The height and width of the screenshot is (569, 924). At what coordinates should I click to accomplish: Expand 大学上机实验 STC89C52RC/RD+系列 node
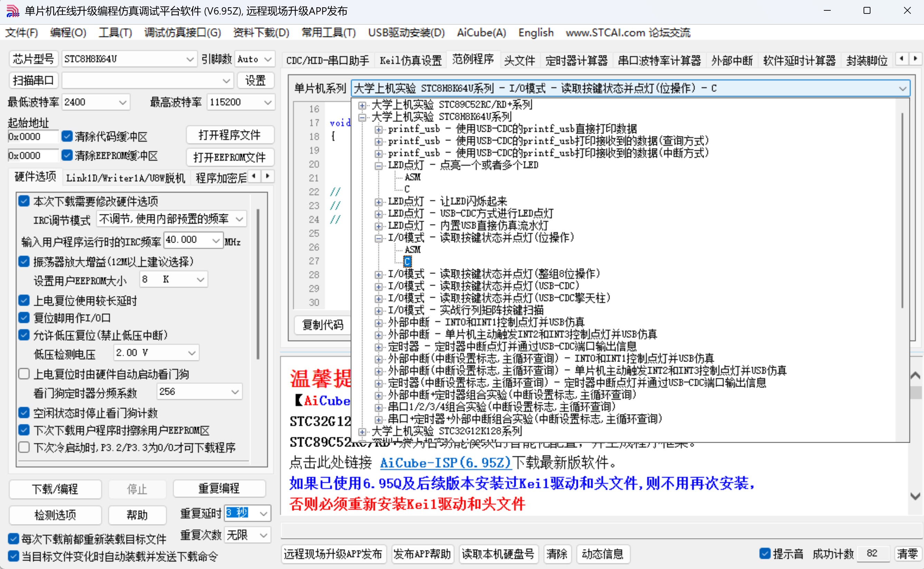coord(362,105)
